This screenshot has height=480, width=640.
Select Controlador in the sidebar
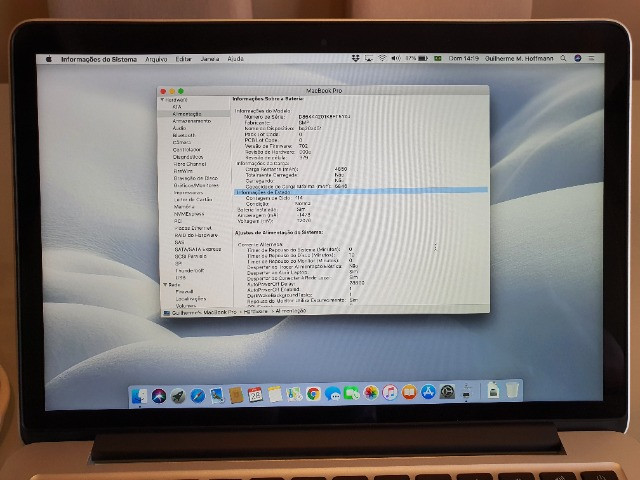point(187,149)
